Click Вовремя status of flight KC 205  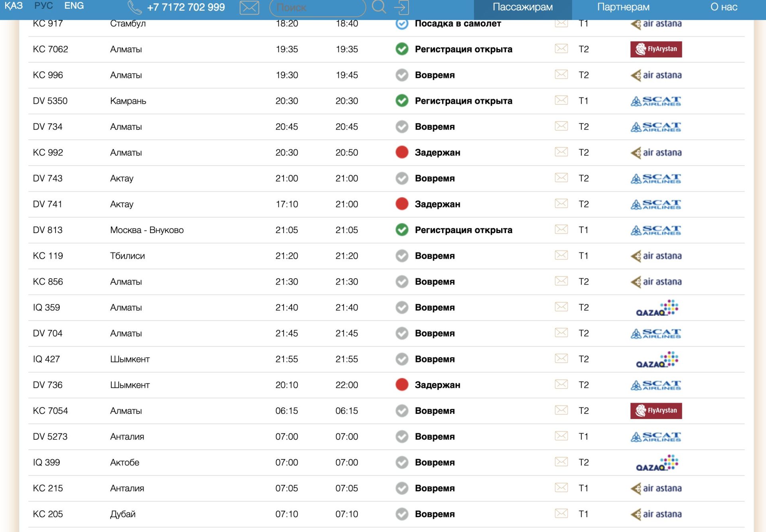click(x=435, y=514)
